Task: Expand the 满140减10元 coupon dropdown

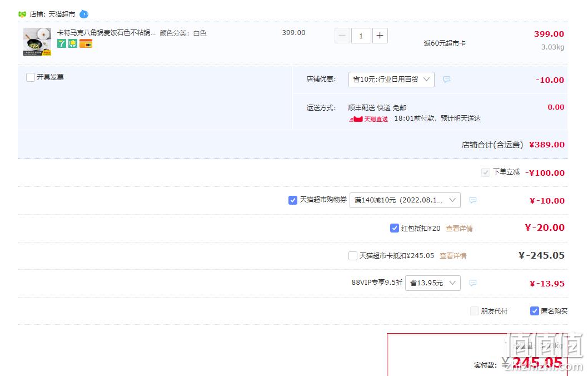Action: 405,200
